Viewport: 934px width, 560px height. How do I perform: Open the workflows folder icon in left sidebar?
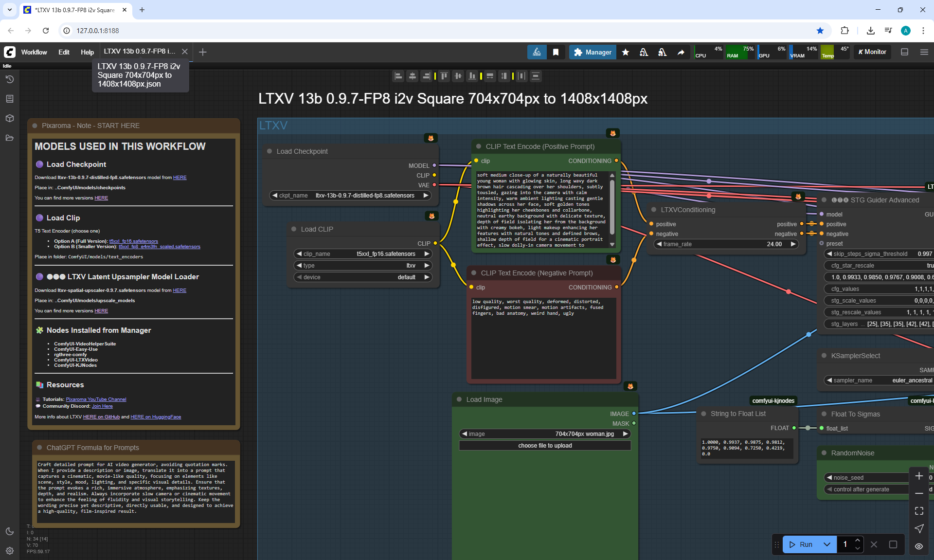(9, 138)
